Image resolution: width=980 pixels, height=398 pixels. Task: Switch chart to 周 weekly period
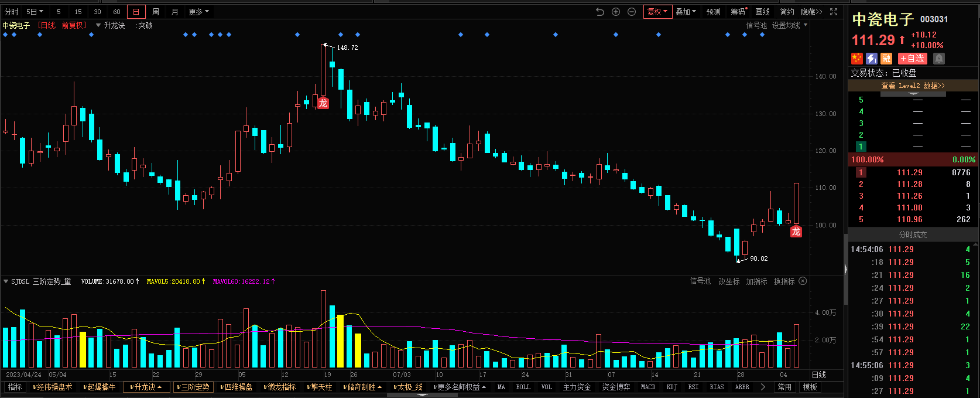[155, 12]
